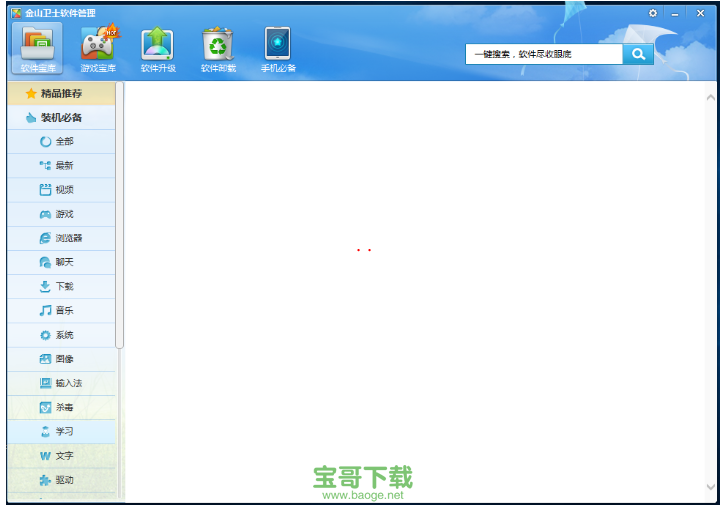The width and height of the screenshot is (726, 507).
Task: Click the main panel scroll-up arrow
Action: [711, 97]
